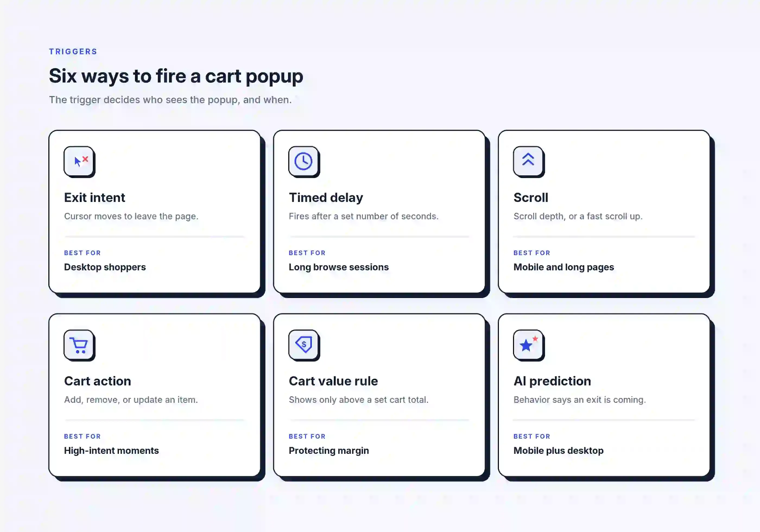Click "Mobile and long pages" in Scroll card
760x532 pixels.
click(564, 267)
